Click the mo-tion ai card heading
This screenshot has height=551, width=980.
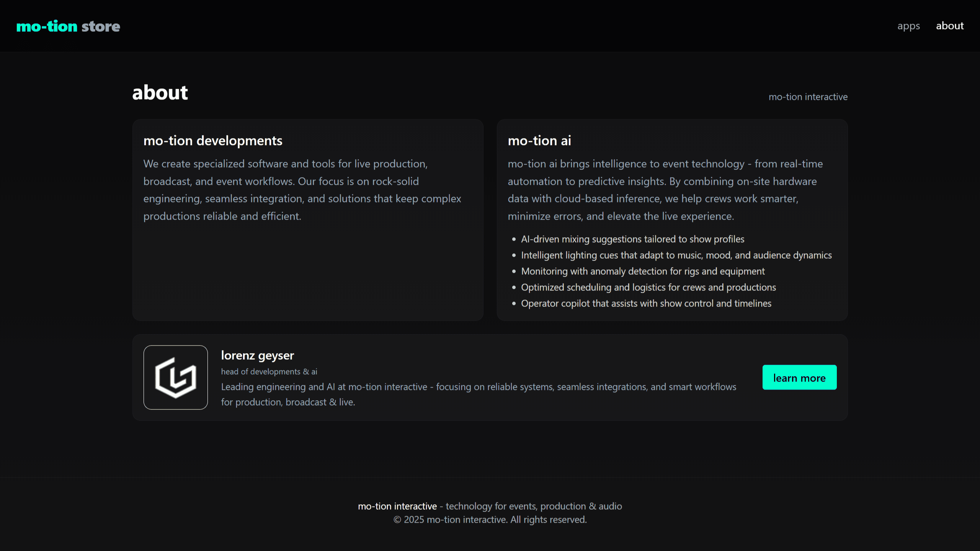point(539,141)
